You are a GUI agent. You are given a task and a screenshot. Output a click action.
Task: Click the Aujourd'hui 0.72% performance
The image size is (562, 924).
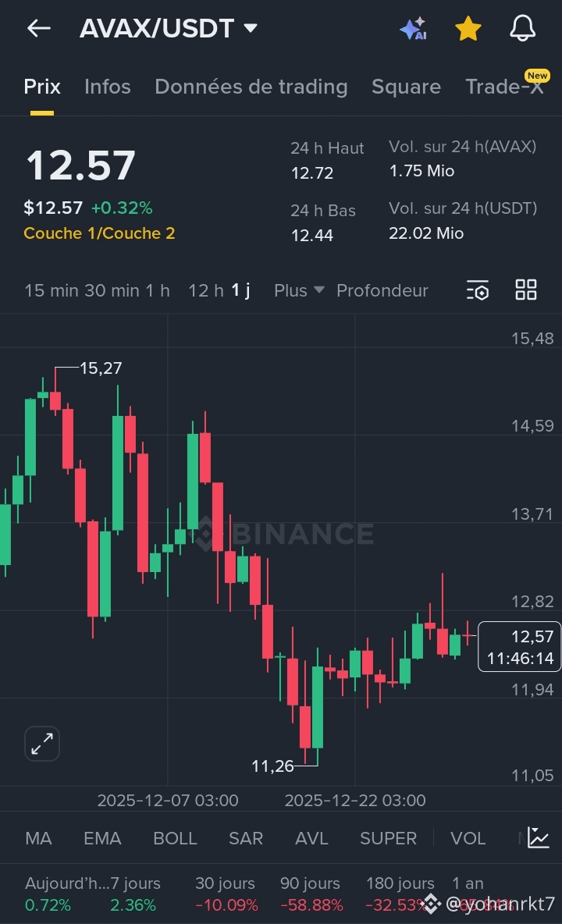(x=66, y=894)
